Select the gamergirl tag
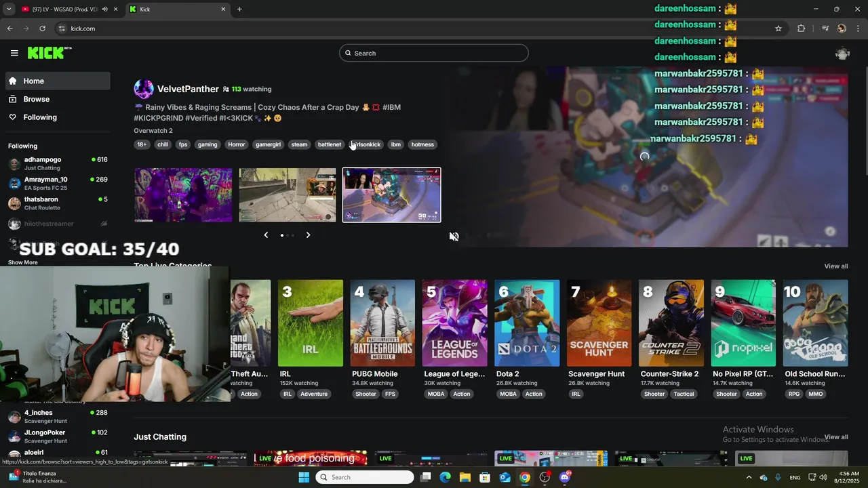The image size is (868, 488). click(268, 144)
